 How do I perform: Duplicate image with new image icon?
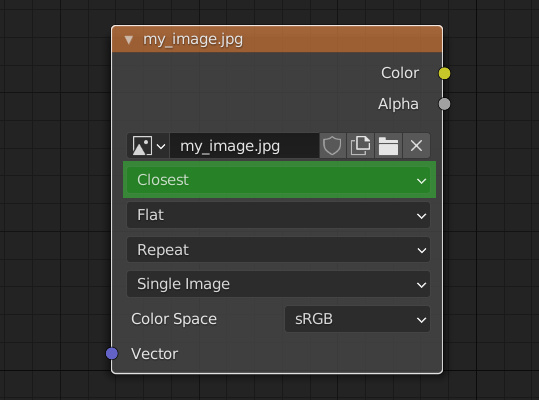pos(360,146)
